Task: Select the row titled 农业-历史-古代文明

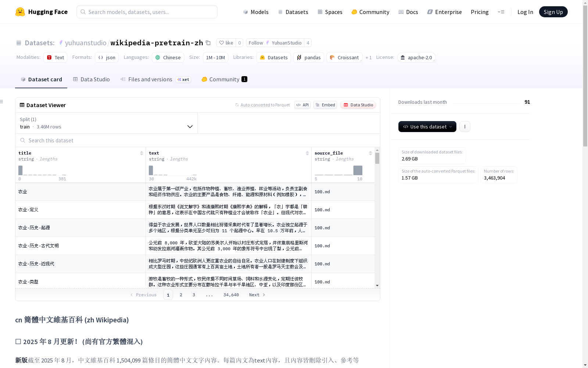Action: pos(195,246)
